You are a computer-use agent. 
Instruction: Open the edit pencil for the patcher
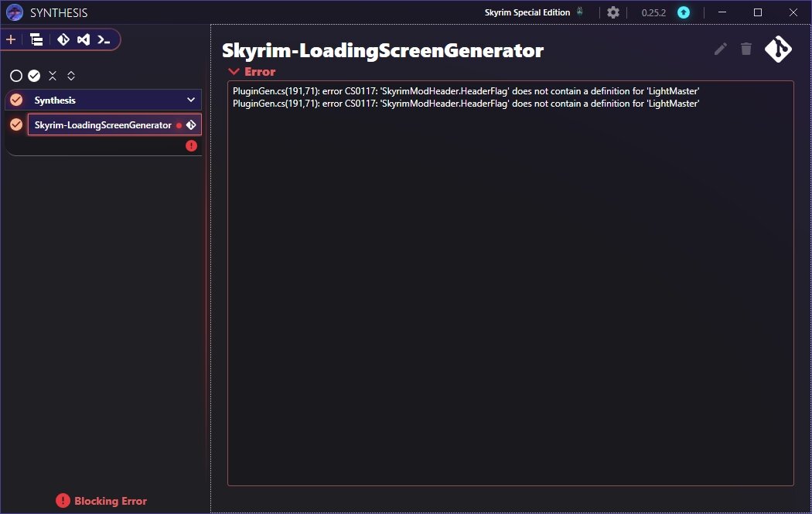(x=720, y=49)
